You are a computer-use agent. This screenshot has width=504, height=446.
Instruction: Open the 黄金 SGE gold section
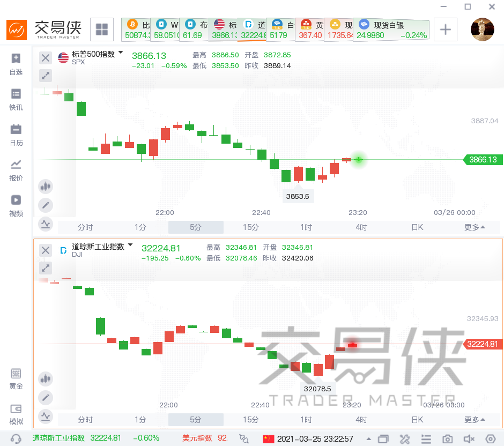(16, 379)
